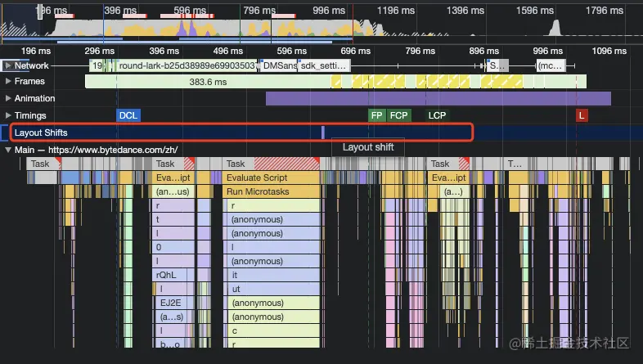Expand the Network track

pyautogui.click(x=8, y=65)
